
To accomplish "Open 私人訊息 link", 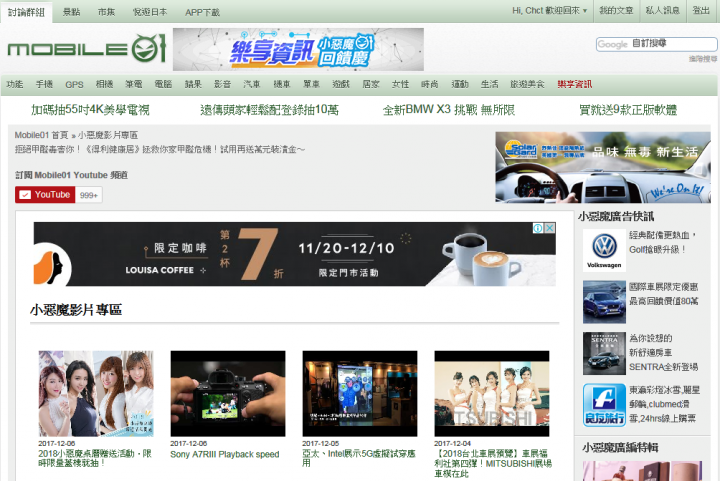I will tap(662, 11).
